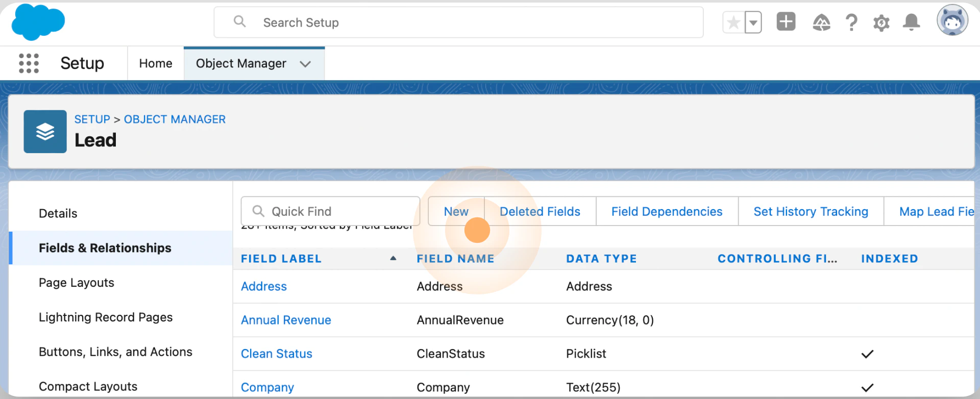
Task: Open Trailhead guidance icon
Action: click(x=821, y=22)
